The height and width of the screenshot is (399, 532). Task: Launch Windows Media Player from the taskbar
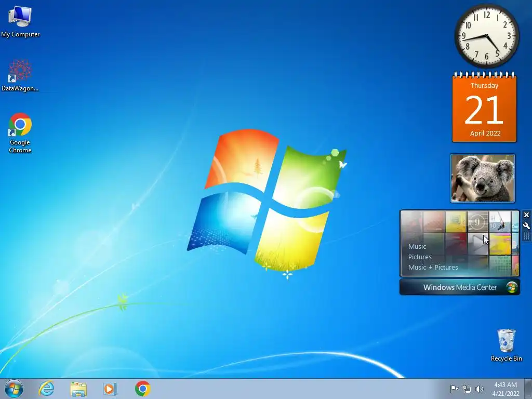point(110,389)
